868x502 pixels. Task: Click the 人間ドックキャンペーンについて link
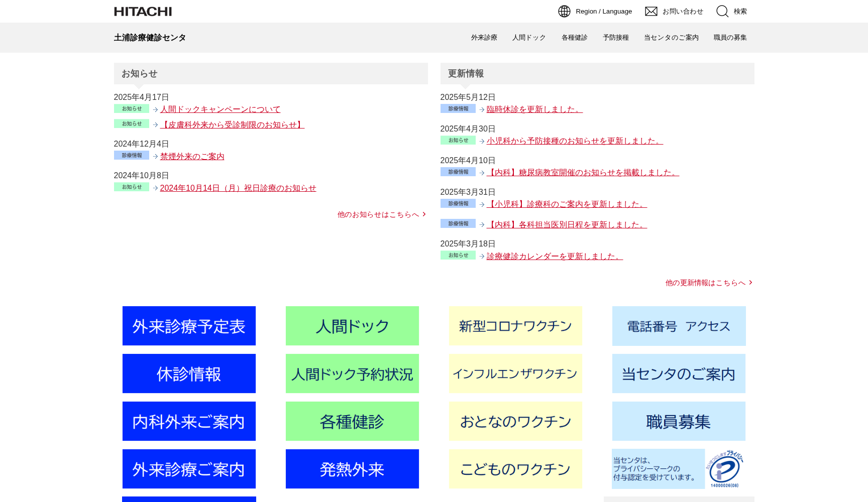[220, 109]
